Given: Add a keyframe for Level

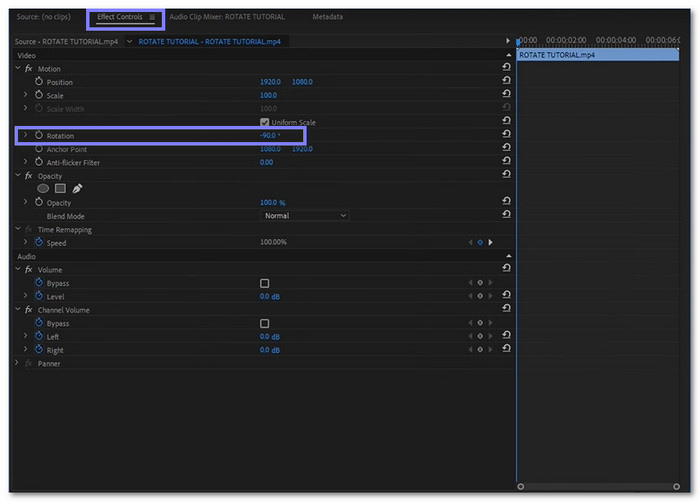Looking at the screenshot, I should point(480,296).
